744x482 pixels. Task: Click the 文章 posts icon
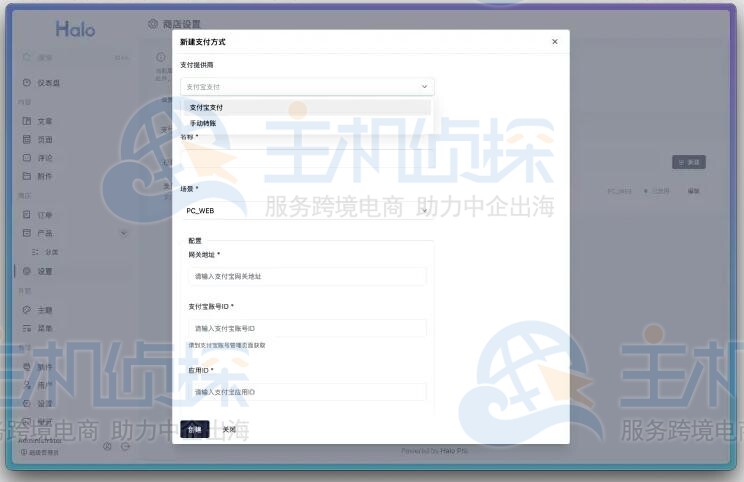27,121
